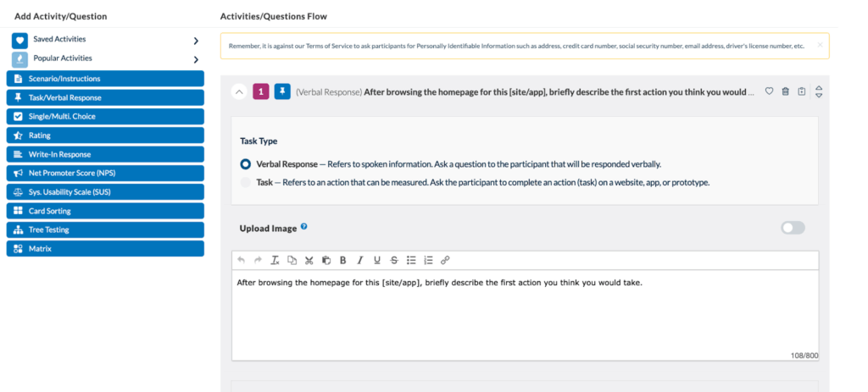This screenshot has width=868, height=392.
Task: Apply italic formatting in editor toolbar
Action: click(359, 260)
